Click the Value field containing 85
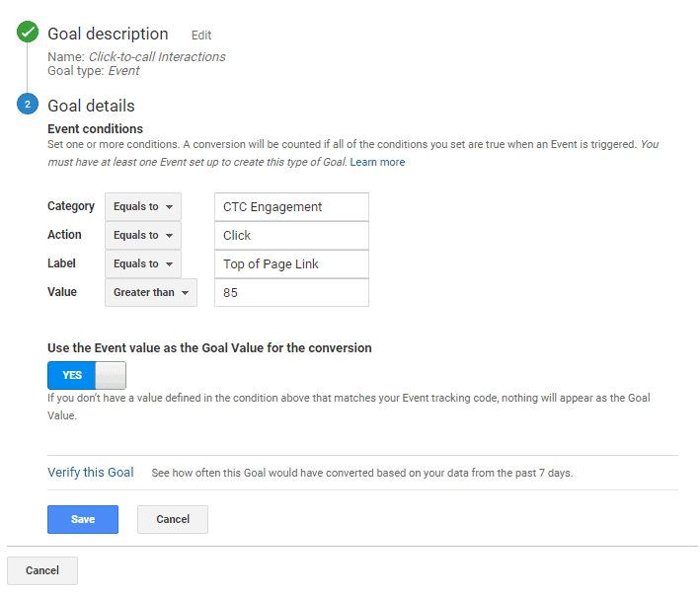This screenshot has width=700, height=597. (x=291, y=292)
